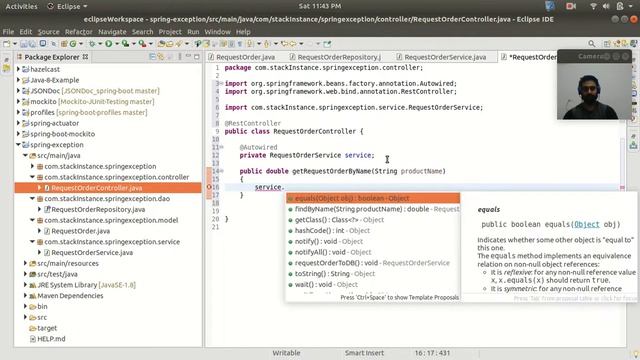Click the green Run button icon
The image size is (640, 360).
click(x=109, y=44)
